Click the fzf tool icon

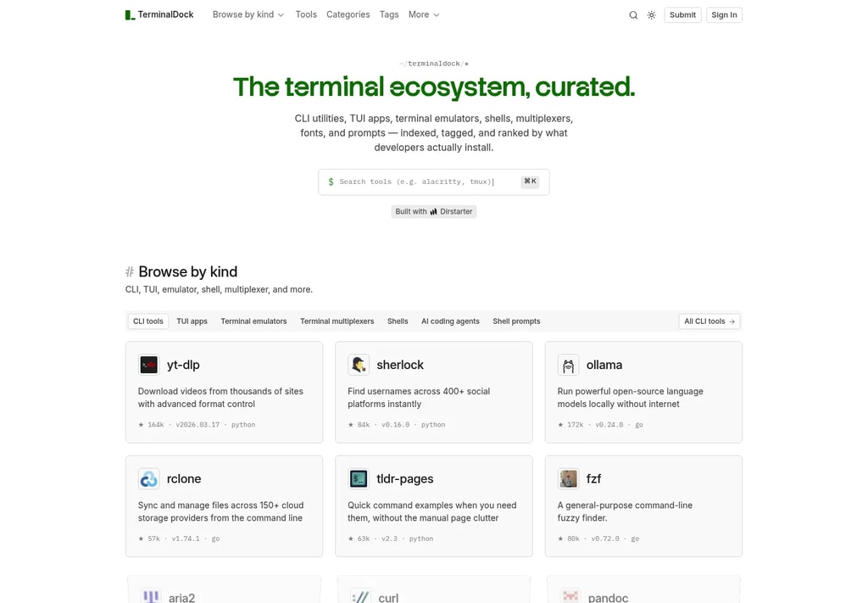(568, 479)
